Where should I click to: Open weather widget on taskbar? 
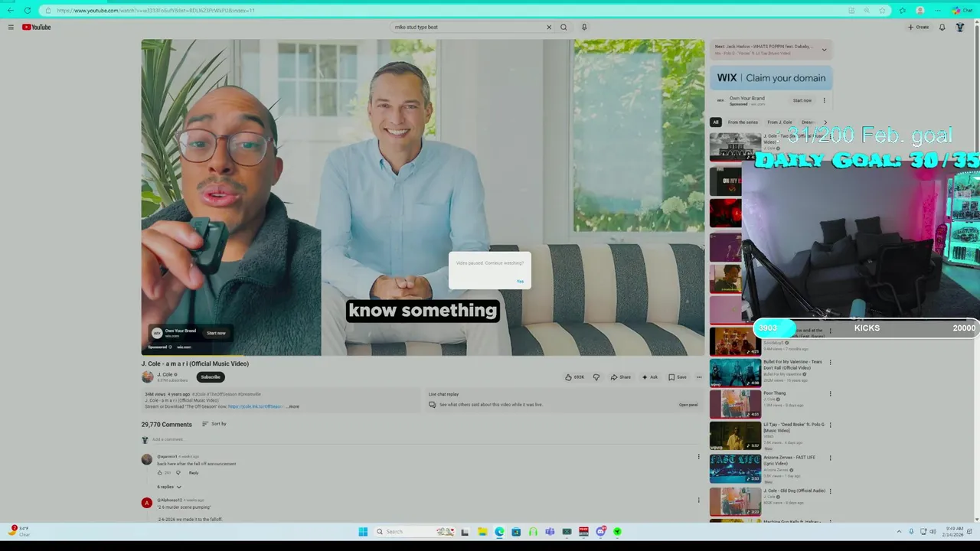[18, 531]
